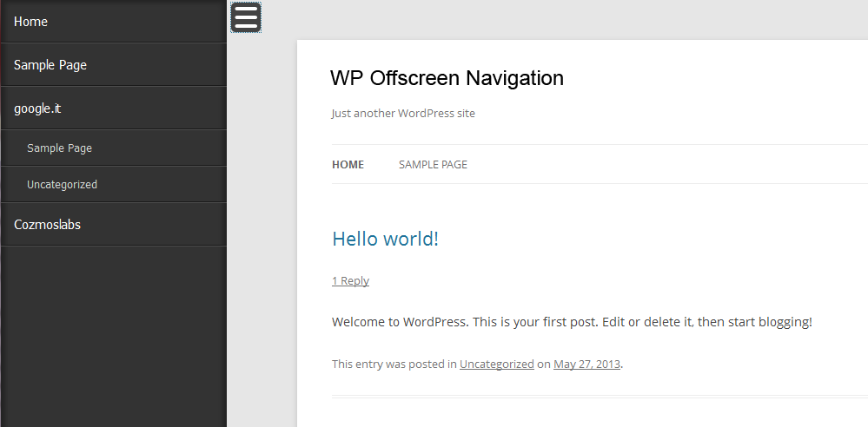868x427 pixels.
Task: Open the 1 Reply comments link
Action: point(350,280)
